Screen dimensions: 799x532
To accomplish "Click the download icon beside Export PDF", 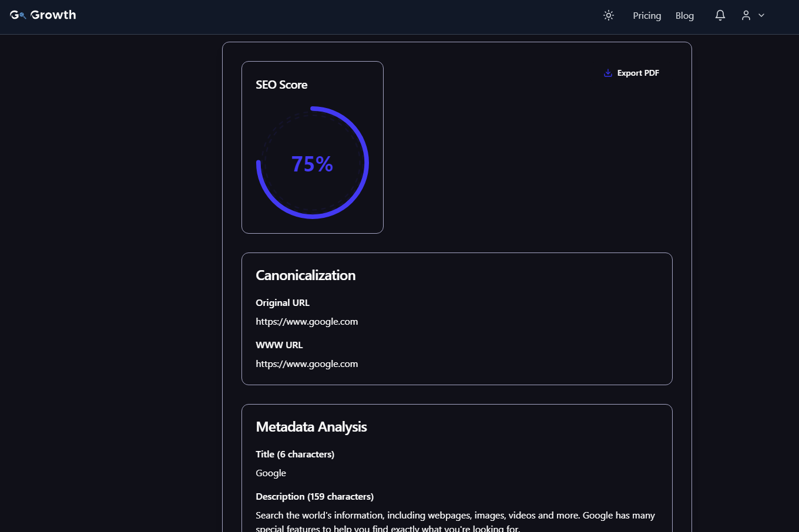I will pyautogui.click(x=608, y=73).
